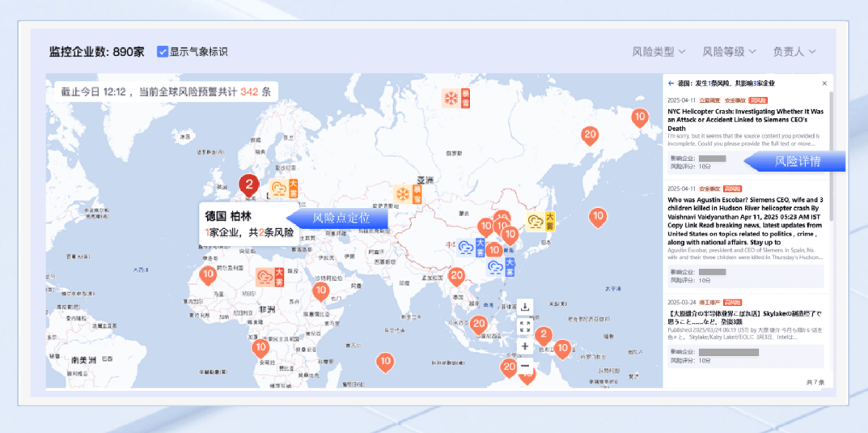This screenshot has height=433, width=868.
Task: Click the 暴雪 blizzard icon near 亚洲 label
Action: pyautogui.click(x=408, y=194)
